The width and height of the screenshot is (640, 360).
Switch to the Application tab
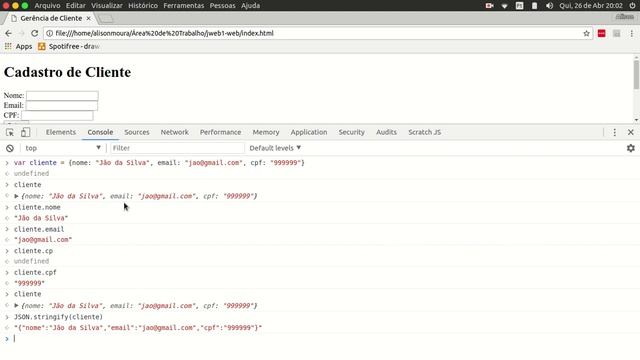tap(309, 132)
